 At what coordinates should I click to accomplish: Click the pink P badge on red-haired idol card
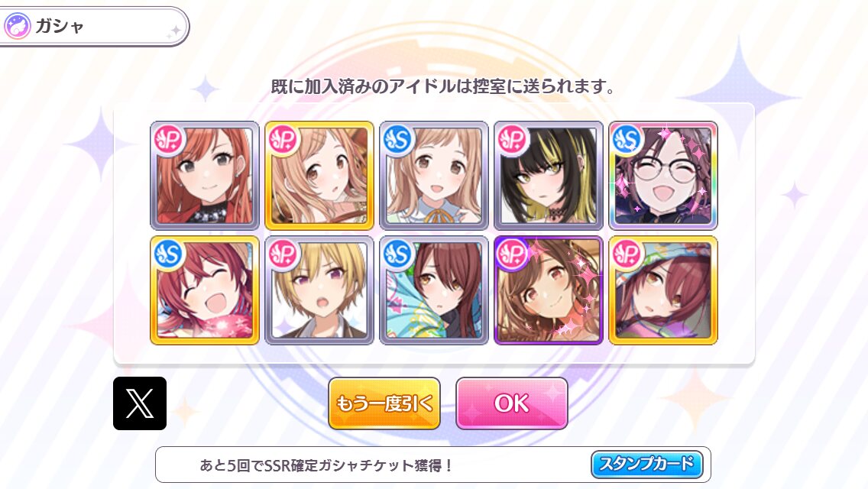(169, 139)
